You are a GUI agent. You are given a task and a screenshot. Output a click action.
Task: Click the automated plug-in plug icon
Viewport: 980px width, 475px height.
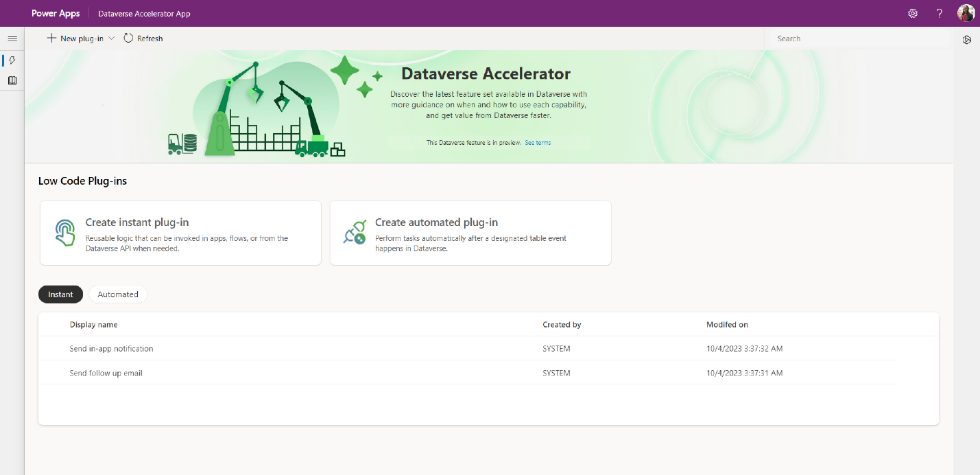tap(355, 233)
